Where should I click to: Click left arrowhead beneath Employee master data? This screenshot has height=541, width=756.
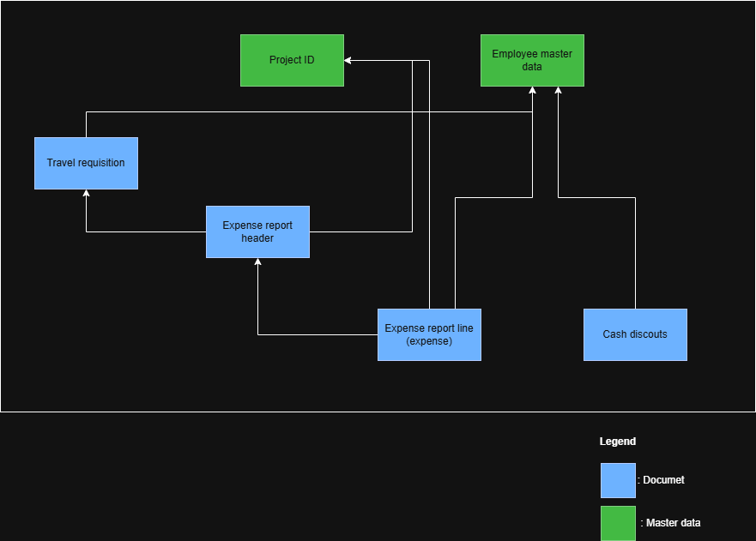pos(532,91)
